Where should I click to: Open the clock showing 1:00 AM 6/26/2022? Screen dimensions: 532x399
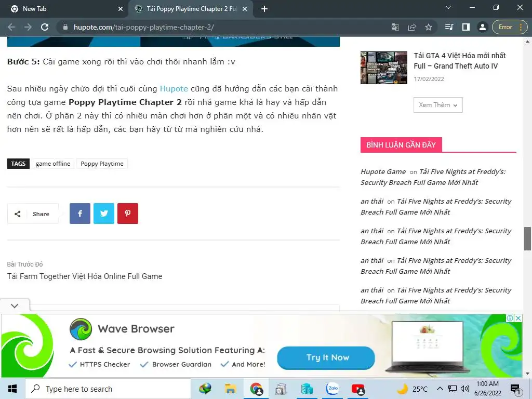pos(487,389)
